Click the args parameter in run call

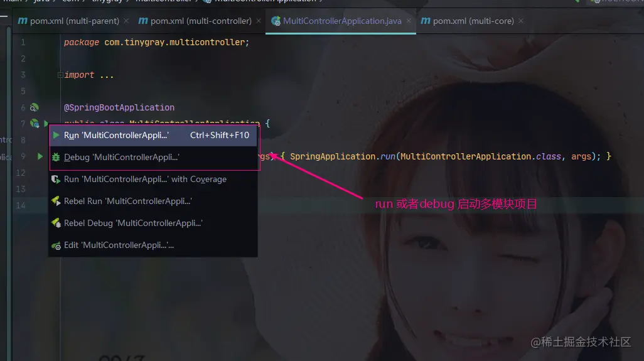(581, 156)
